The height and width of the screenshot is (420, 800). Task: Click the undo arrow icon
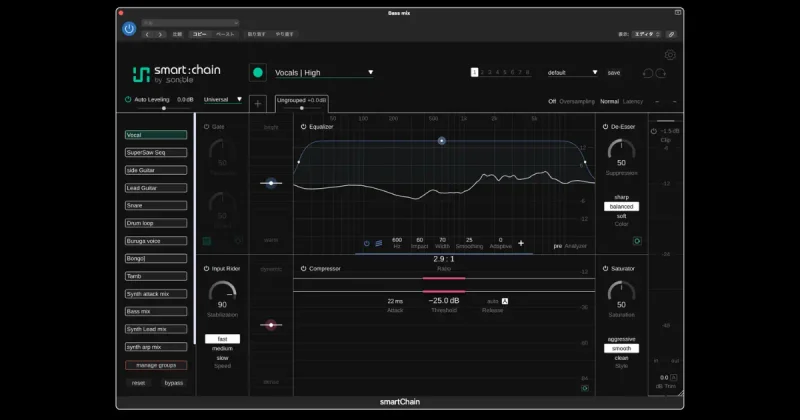(647, 73)
